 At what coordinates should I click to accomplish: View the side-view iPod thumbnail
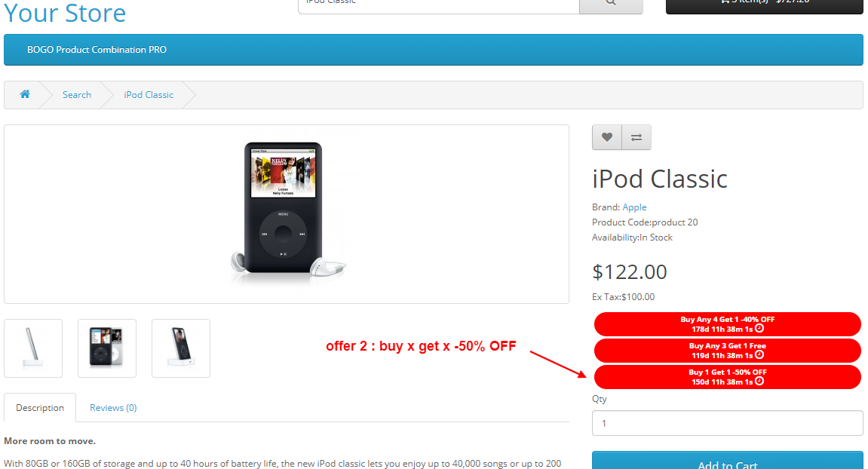33,348
